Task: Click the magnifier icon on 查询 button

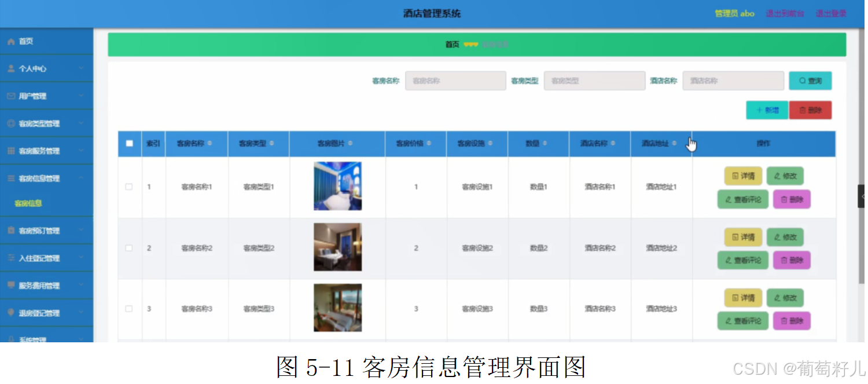Action: (801, 81)
